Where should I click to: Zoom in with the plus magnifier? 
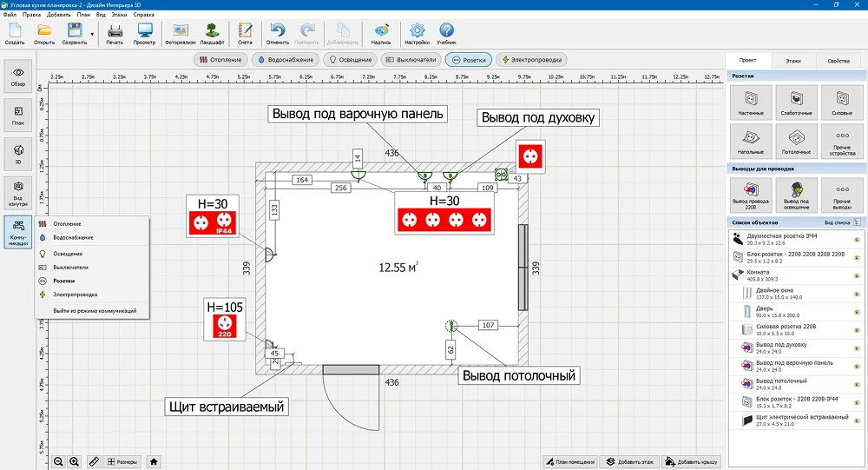coord(75,461)
